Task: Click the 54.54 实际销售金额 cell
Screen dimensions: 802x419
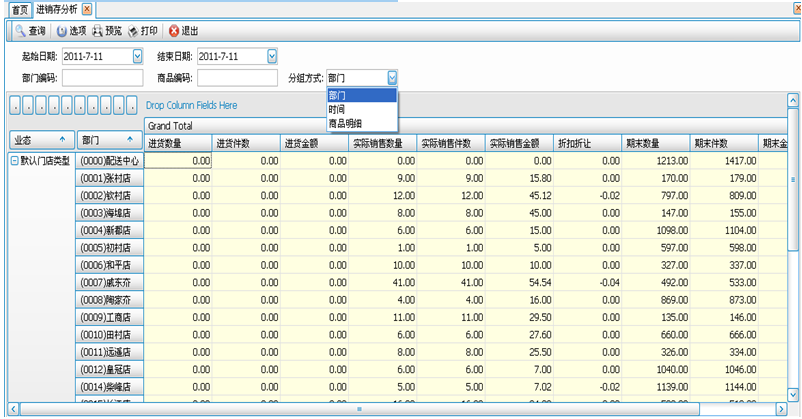Action: (519, 283)
